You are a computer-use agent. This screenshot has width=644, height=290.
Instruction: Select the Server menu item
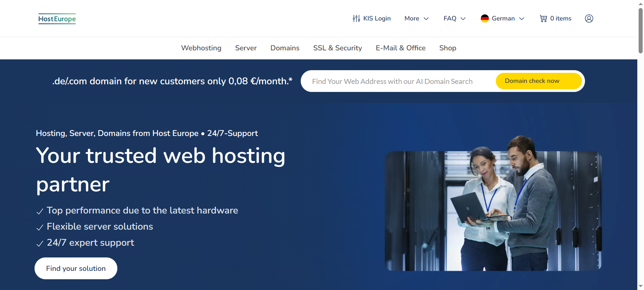246,48
